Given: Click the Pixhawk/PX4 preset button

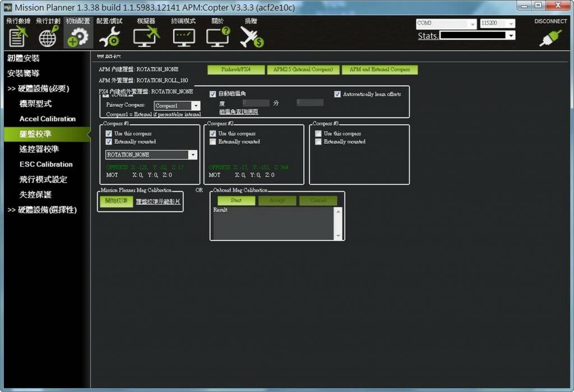Looking at the screenshot, I should pyautogui.click(x=236, y=69).
